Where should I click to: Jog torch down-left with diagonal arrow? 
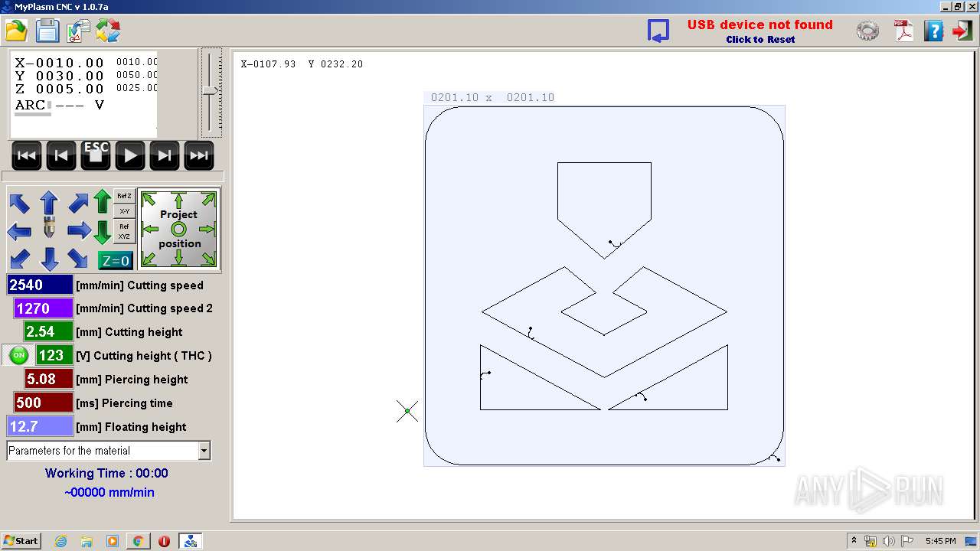tap(19, 259)
